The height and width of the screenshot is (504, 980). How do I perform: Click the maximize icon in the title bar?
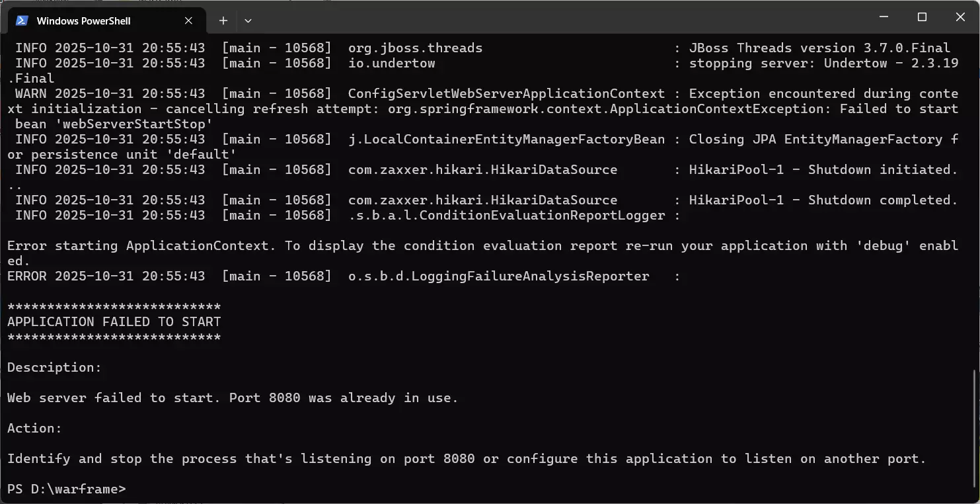(x=921, y=17)
